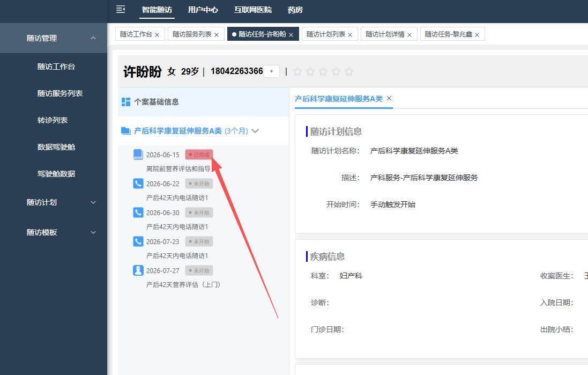Expand the 随访模板 sidebar section
The width and height of the screenshot is (588, 375).
pyautogui.click(x=54, y=232)
